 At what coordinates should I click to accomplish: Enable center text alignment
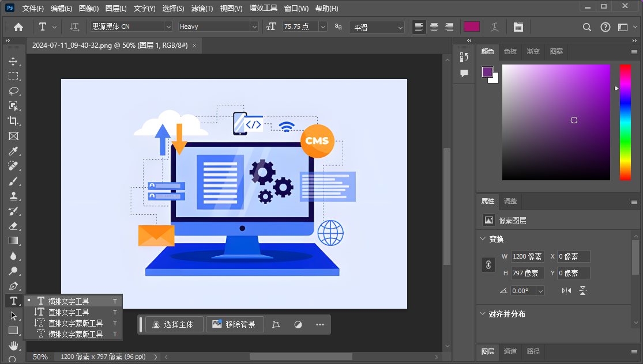pyautogui.click(x=434, y=26)
